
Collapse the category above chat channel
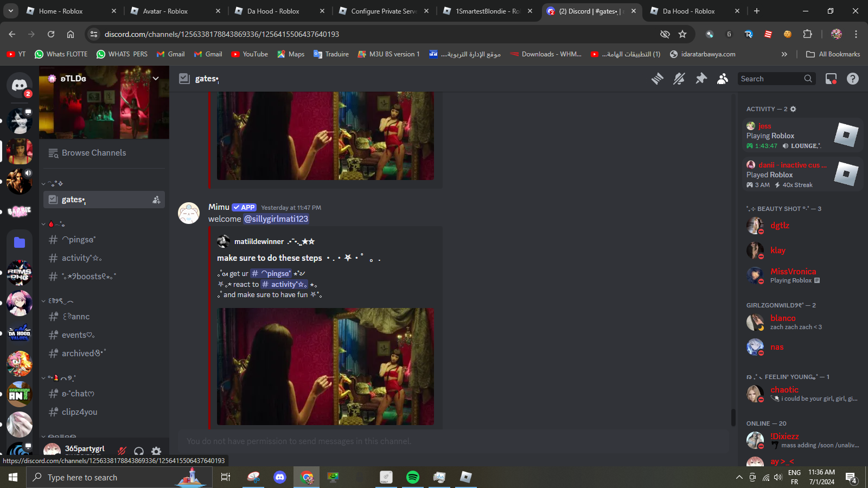point(59,378)
